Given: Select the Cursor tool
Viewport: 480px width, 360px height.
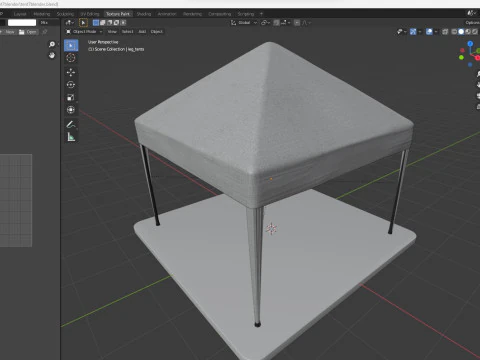Looking at the screenshot, I should coord(71,58).
